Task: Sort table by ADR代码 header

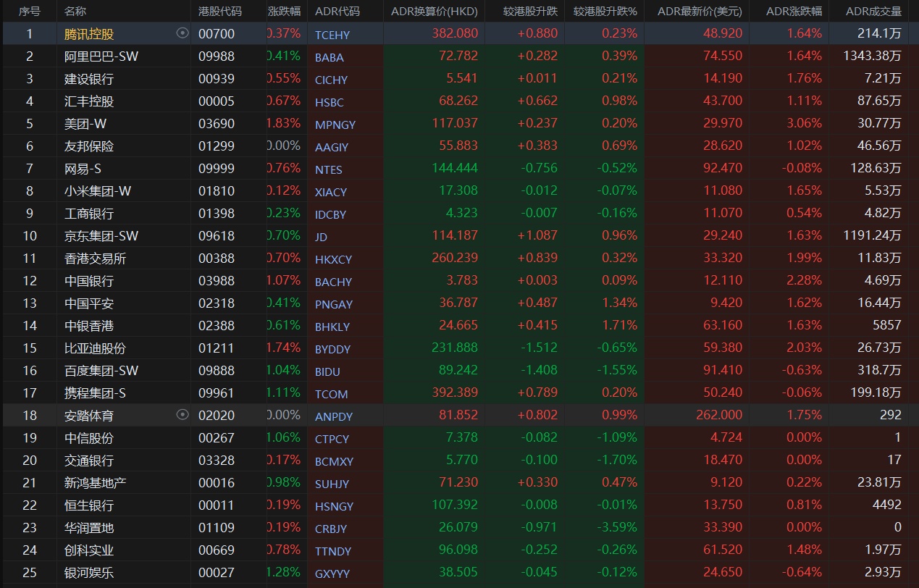Action: tap(337, 11)
